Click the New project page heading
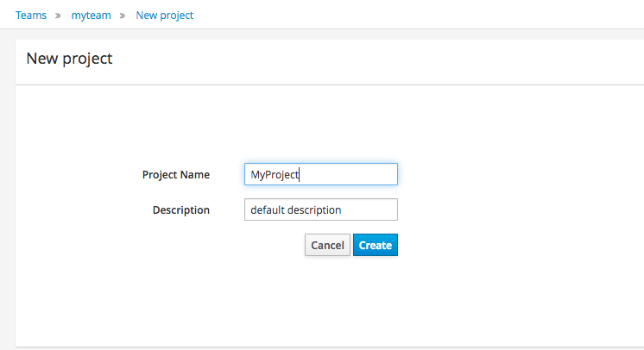 pos(69,59)
